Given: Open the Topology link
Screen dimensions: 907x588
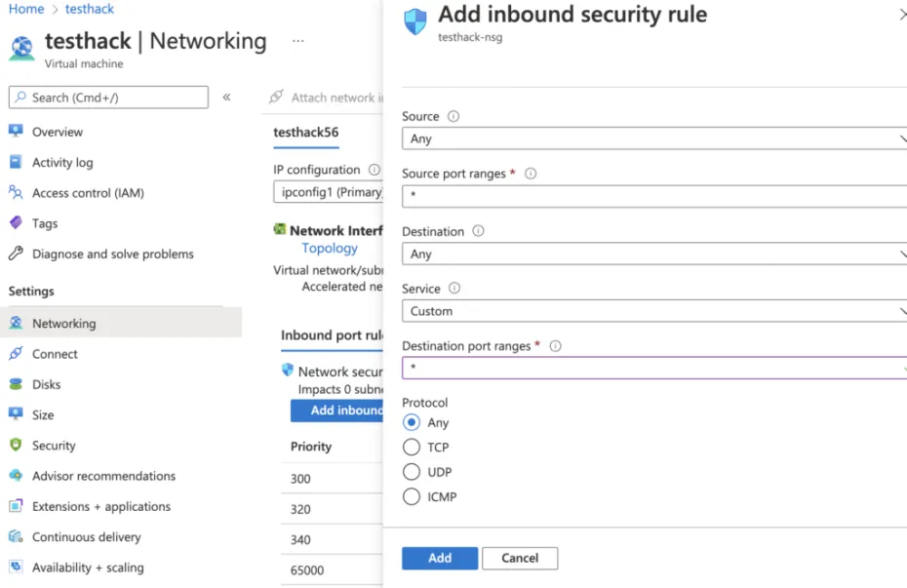Looking at the screenshot, I should (x=330, y=248).
